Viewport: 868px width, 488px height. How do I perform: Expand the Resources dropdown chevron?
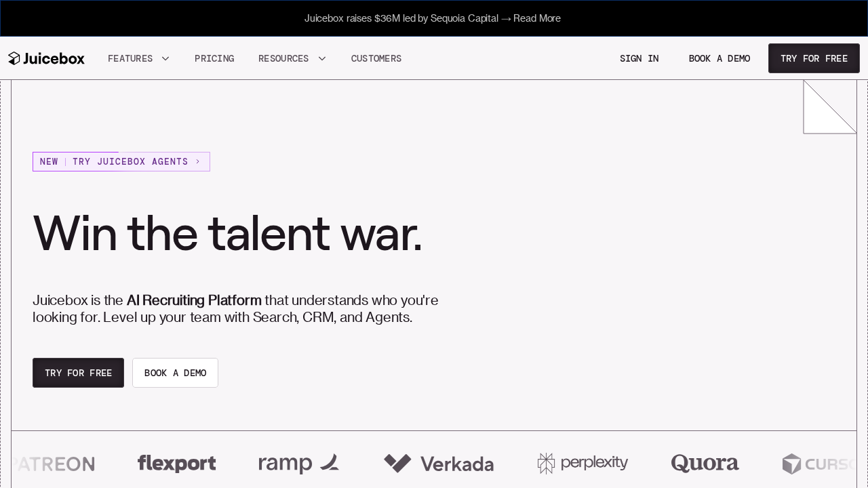[x=322, y=59]
